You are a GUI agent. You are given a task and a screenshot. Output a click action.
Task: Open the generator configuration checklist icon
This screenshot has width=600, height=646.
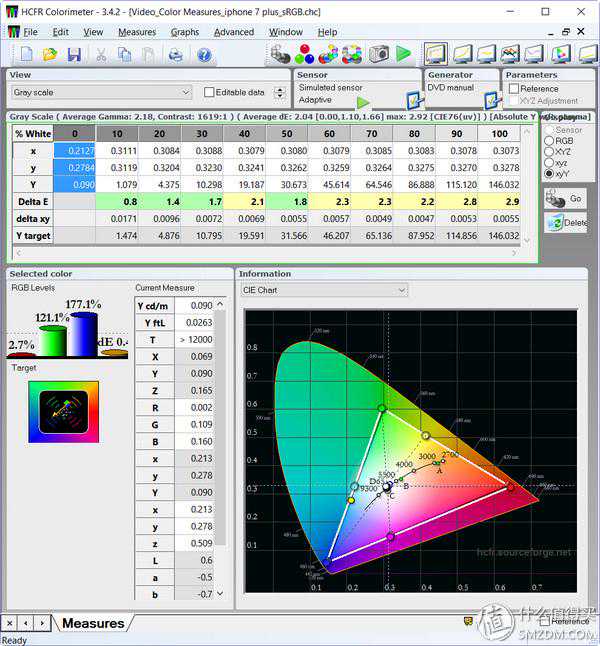point(491,100)
